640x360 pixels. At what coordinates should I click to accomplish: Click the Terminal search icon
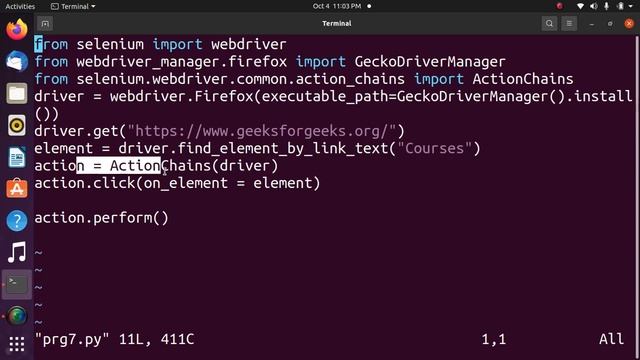click(x=549, y=24)
